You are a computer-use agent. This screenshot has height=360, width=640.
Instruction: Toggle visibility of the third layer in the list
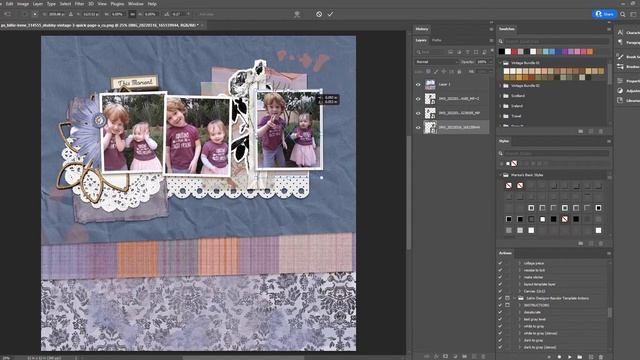point(418,113)
